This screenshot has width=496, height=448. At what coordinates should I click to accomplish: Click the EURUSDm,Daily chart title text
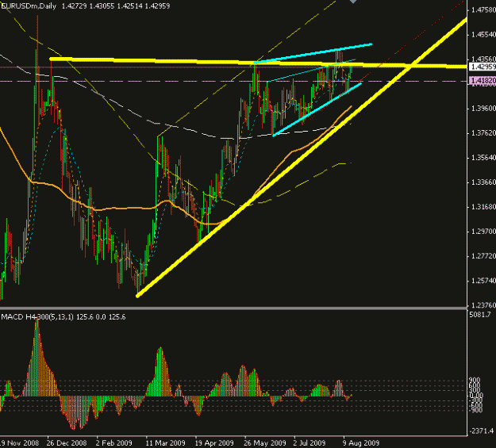[x=29, y=6]
